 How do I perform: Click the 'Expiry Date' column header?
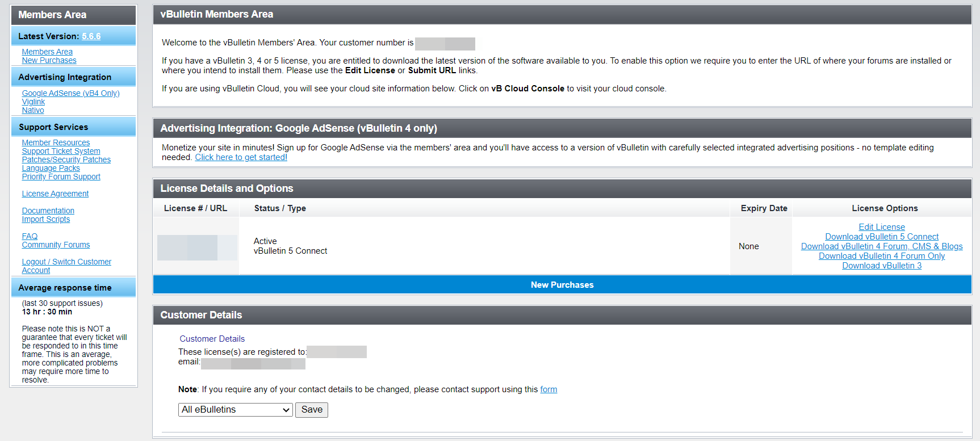[x=764, y=208]
